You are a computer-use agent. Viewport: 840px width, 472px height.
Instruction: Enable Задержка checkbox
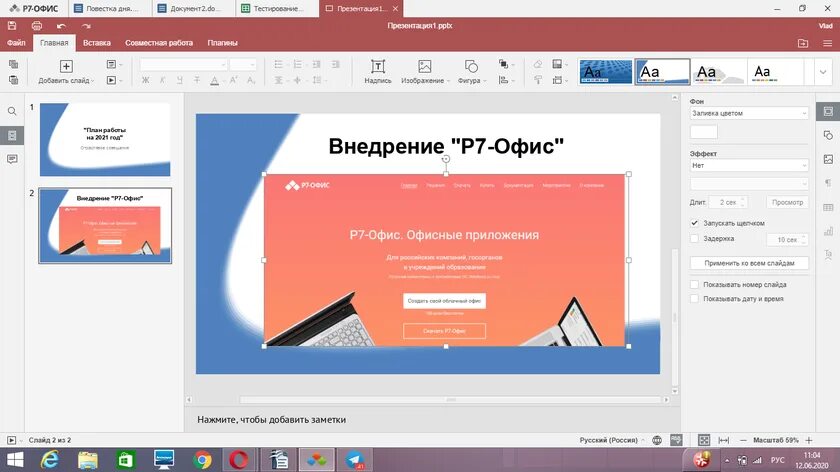pyautogui.click(x=694, y=238)
